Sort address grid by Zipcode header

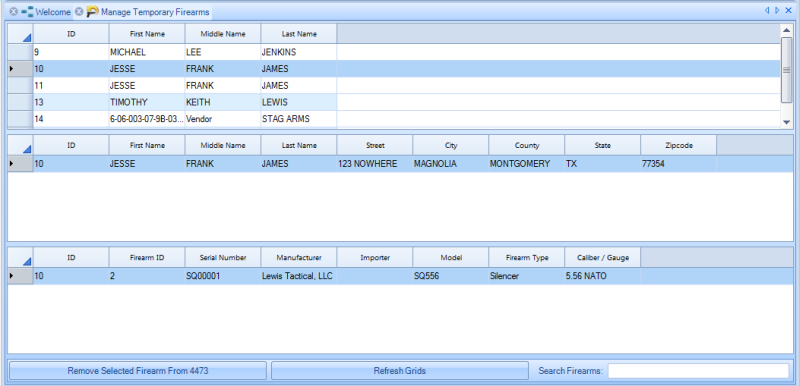coord(679,145)
